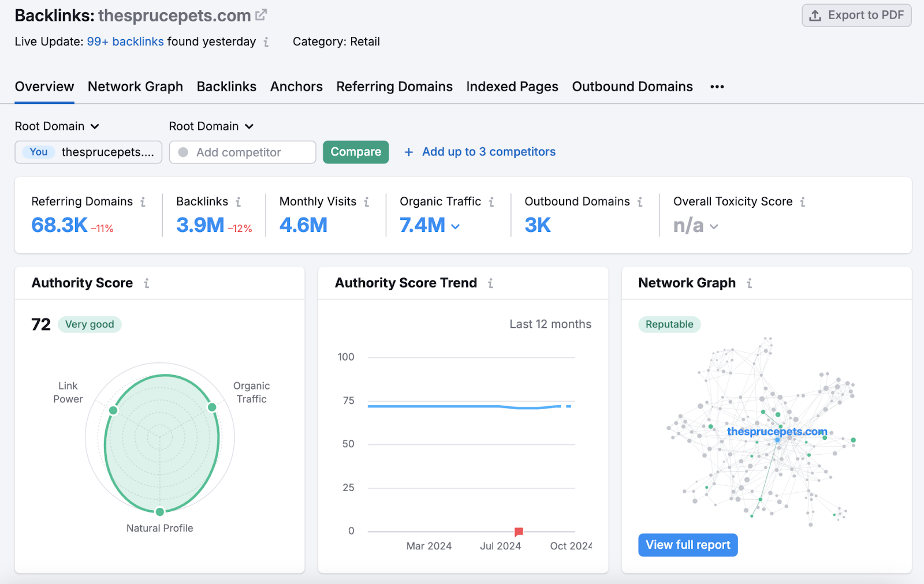Click info icon next to Authority Score Trend
The width and height of the screenshot is (924, 584).
490,283
